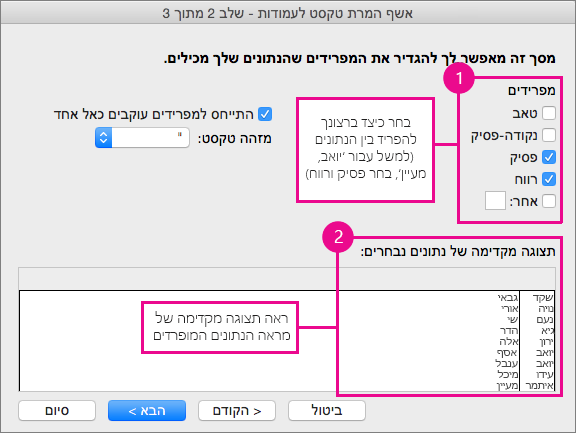Select 'נעם' cell in the data preview

point(544,320)
